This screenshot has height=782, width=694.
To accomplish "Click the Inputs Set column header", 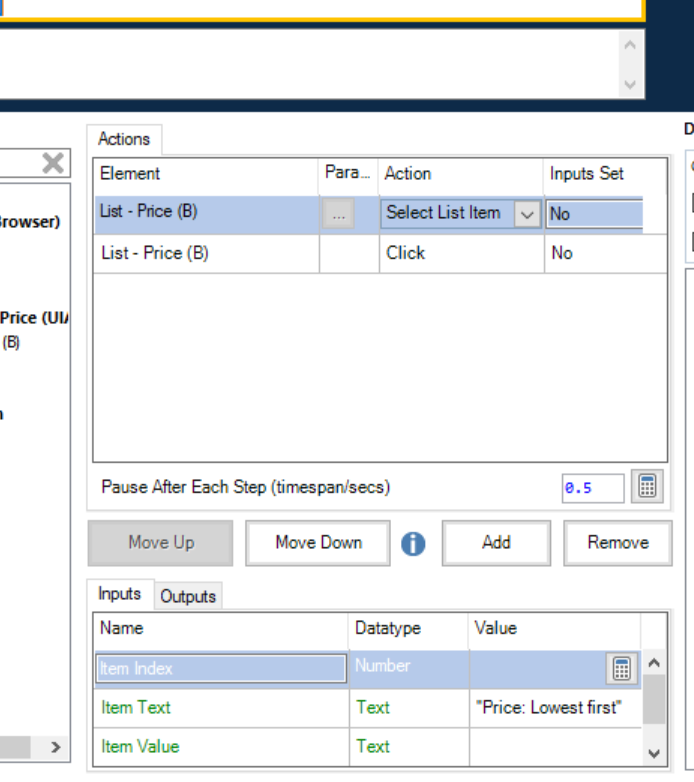I will pyautogui.click(x=605, y=174).
